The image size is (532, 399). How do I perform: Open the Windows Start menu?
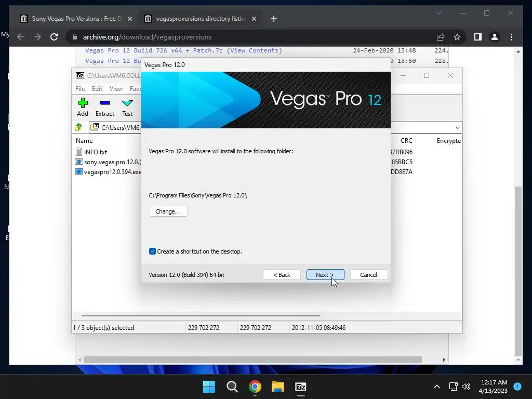click(x=209, y=387)
